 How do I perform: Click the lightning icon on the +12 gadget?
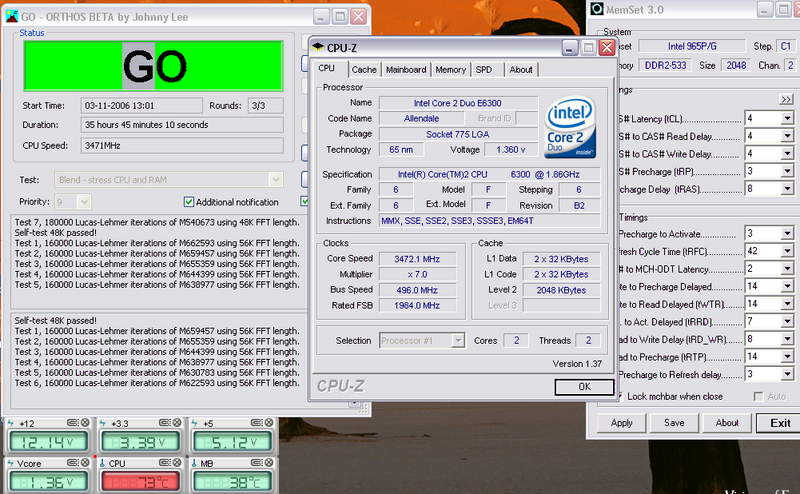tap(11, 423)
